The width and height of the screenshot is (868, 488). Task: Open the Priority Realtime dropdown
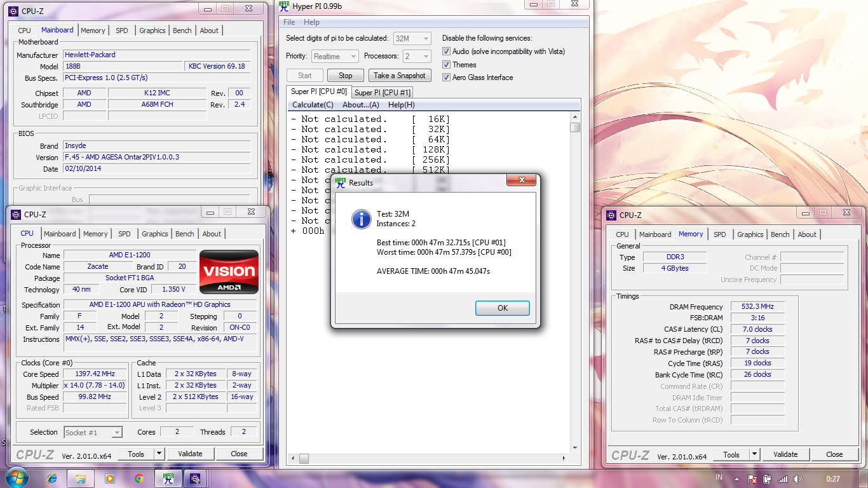pos(335,56)
